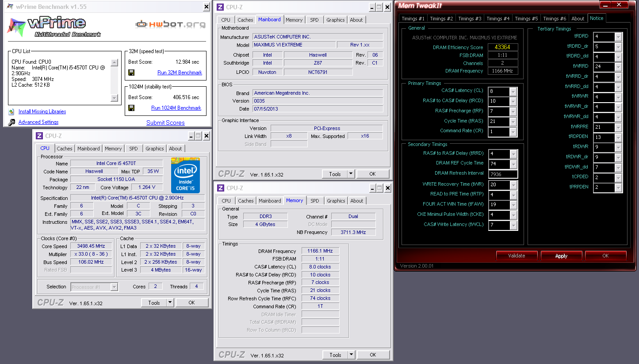
Task: Switch to Caches tab in CPU-Z CPU window
Action: [65, 149]
